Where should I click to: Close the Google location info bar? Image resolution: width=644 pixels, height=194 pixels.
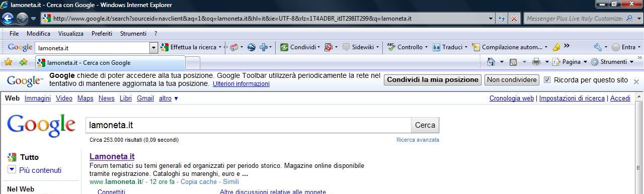[x=636, y=81]
